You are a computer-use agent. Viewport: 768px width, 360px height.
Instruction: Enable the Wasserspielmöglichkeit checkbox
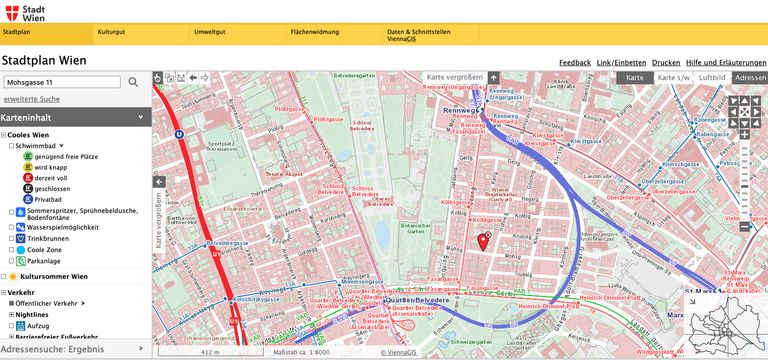tap(11, 227)
